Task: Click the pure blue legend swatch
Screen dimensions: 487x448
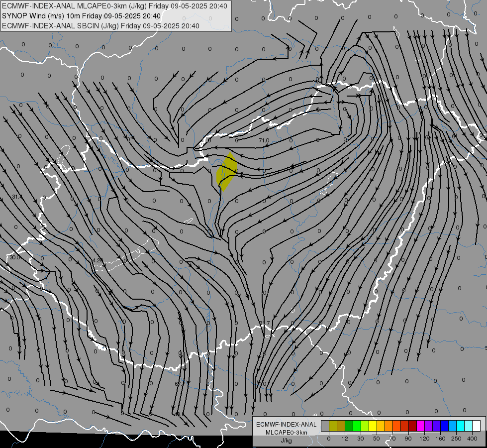Action: (x=445, y=426)
